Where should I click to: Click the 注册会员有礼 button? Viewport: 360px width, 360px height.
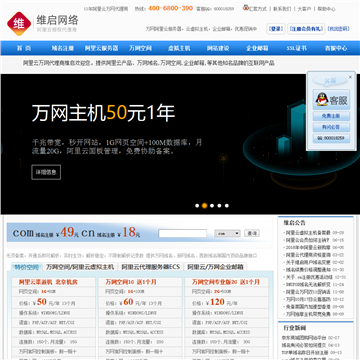pos(306,29)
